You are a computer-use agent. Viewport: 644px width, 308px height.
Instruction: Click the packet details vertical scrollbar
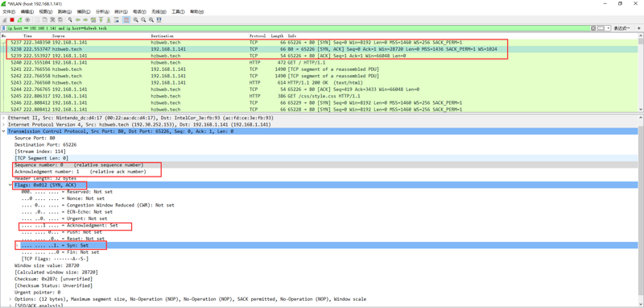[x=641, y=210]
